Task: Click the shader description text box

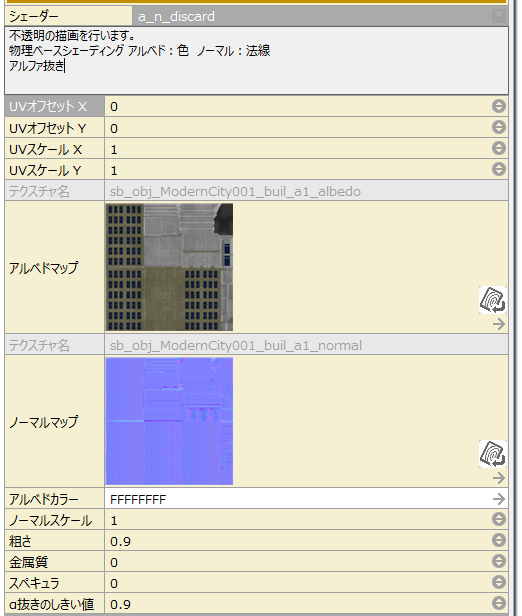Action: (256, 60)
